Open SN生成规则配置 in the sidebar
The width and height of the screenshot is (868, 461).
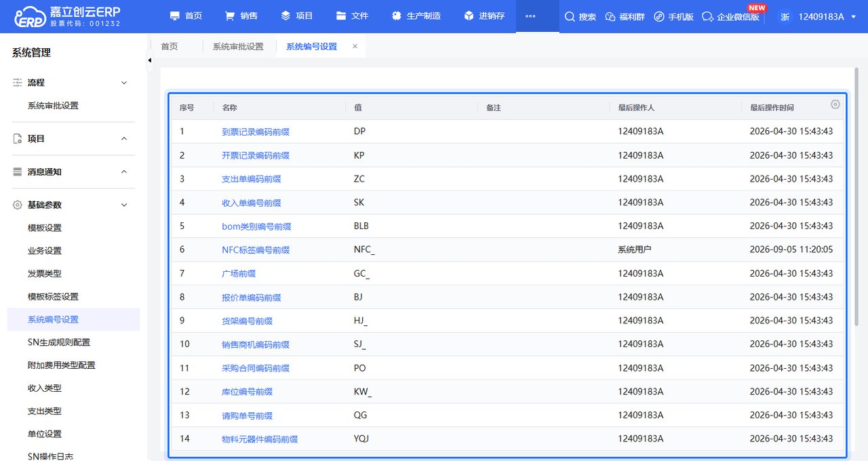(x=59, y=342)
